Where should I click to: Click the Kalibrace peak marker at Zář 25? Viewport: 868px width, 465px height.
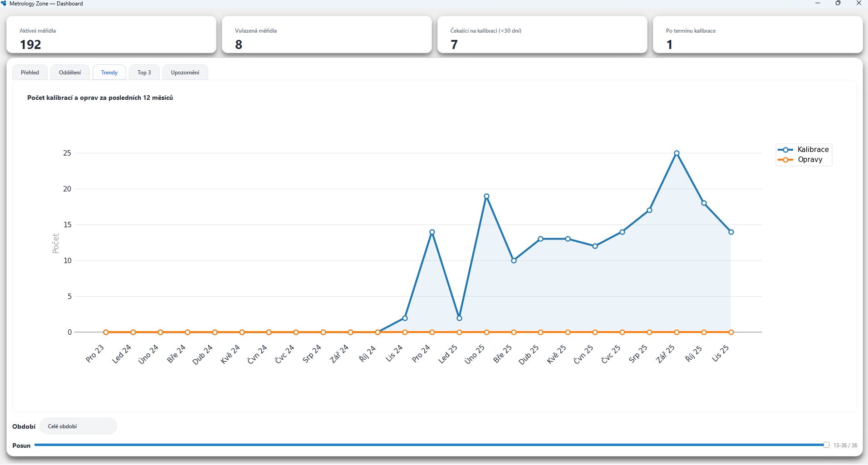pyautogui.click(x=677, y=153)
